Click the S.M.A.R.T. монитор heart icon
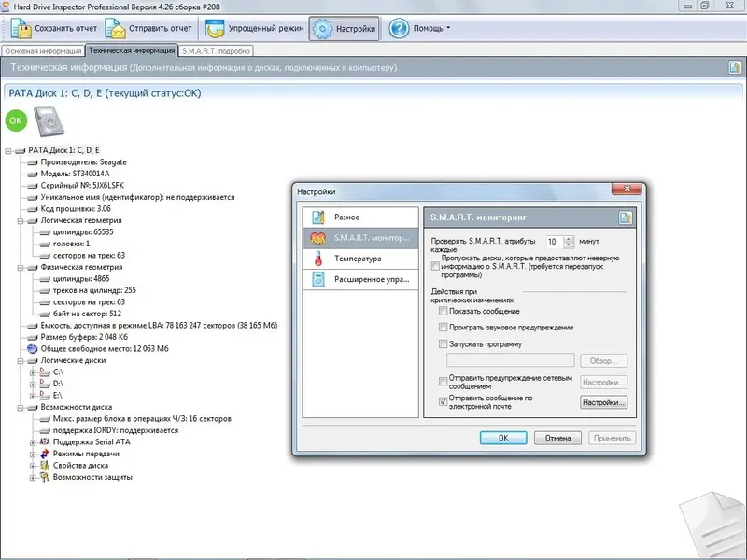 tap(318, 238)
